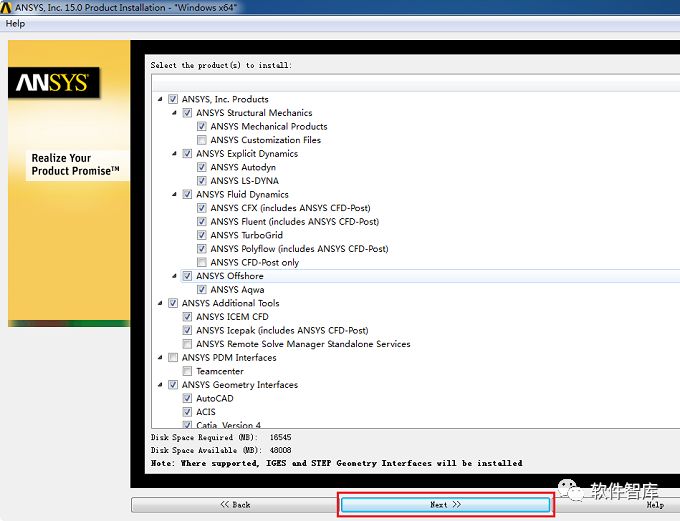Collapse the ANSYS Offshore node
This screenshot has height=521, width=680.
[174, 276]
